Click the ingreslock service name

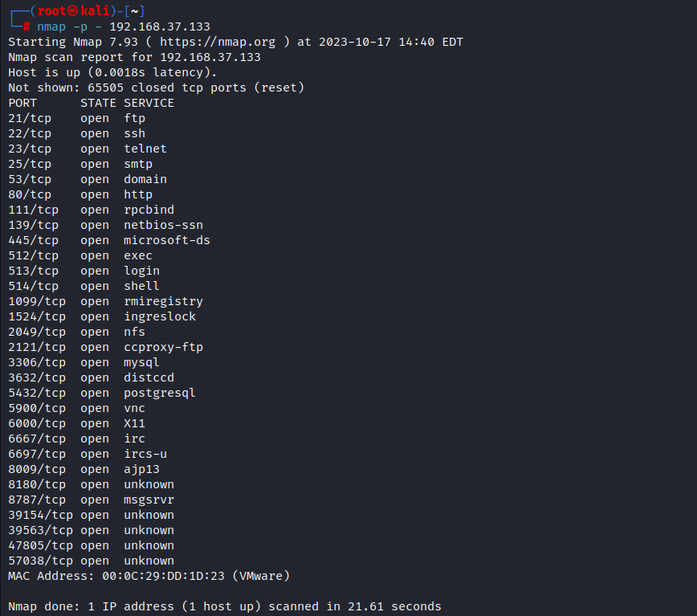coord(160,316)
